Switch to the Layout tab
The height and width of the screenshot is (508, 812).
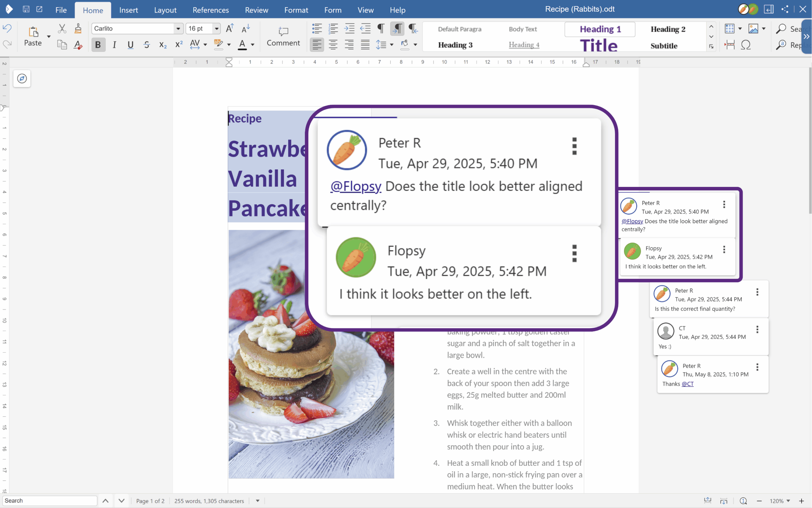click(x=165, y=10)
